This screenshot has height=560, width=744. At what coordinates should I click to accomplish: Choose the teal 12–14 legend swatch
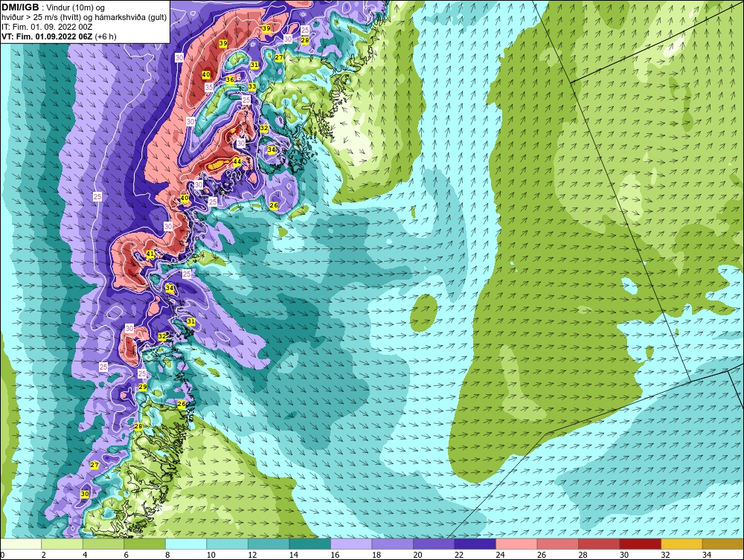click(x=269, y=544)
